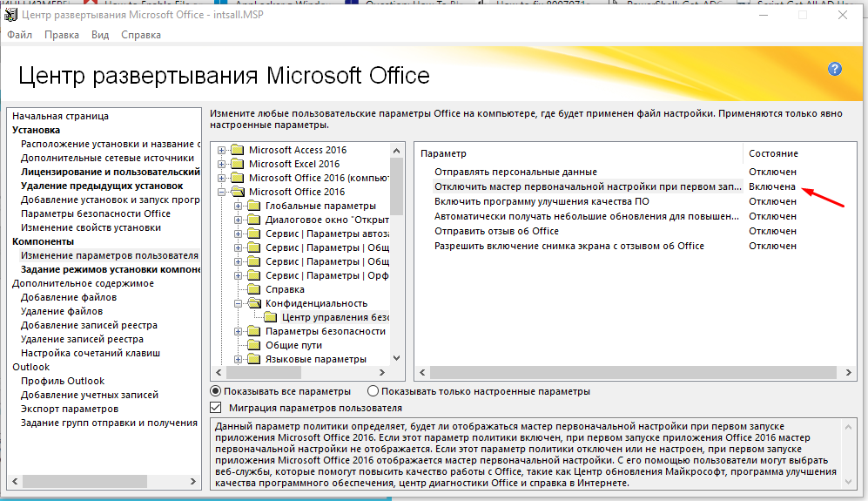Select 'Автоматически получать небольшие обновления' parameter
Viewport: 868px width, 501px height.
587,216
